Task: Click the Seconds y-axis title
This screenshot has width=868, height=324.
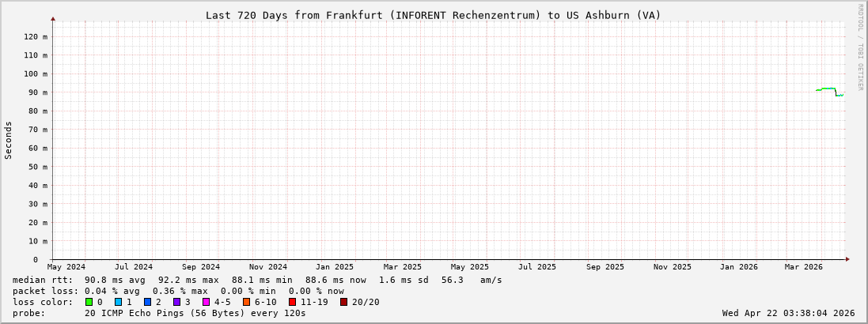Action: pyautogui.click(x=9, y=140)
